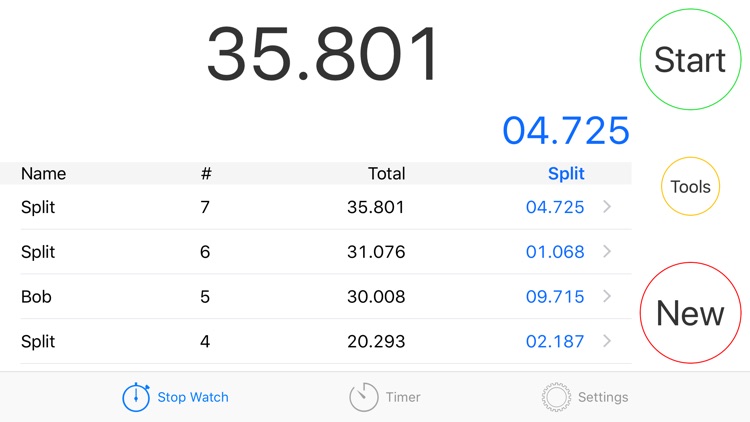Tap total value 31.076
The height and width of the screenshot is (422, 750).
[376, 252]
